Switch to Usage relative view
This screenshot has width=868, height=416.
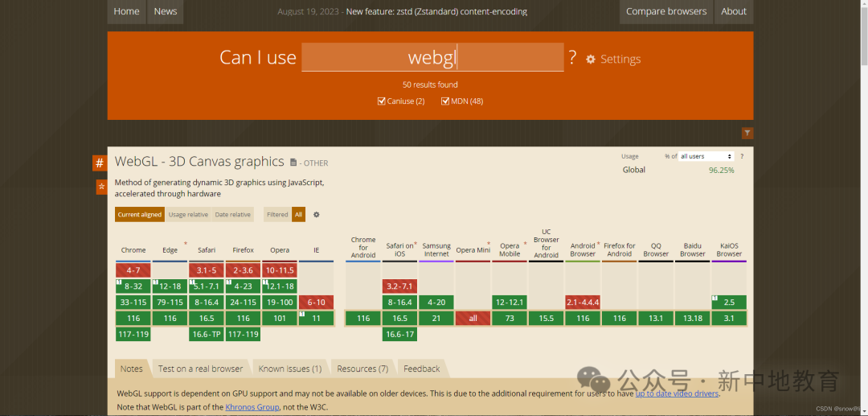coord(188,214)
